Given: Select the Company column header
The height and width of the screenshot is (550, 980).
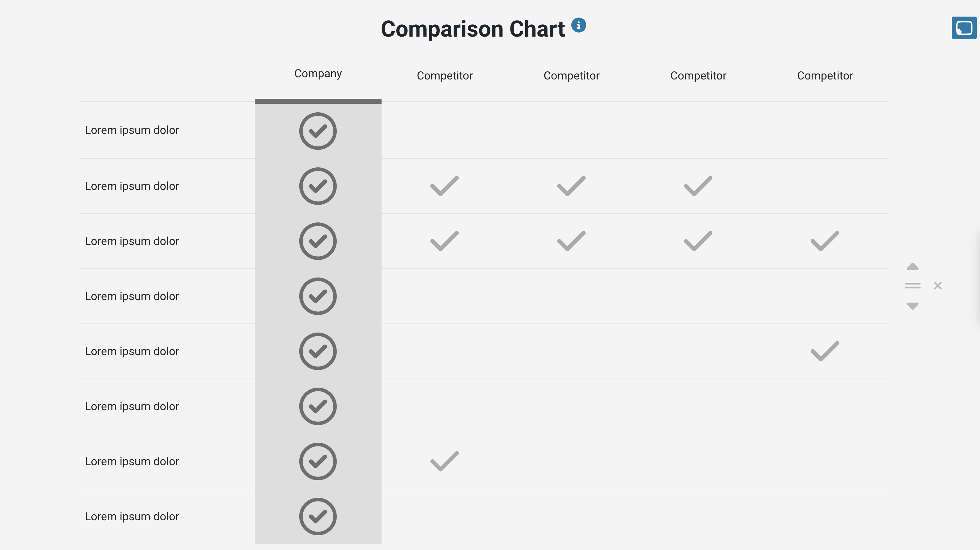Looking at the screenshot, I should (318, 74).
